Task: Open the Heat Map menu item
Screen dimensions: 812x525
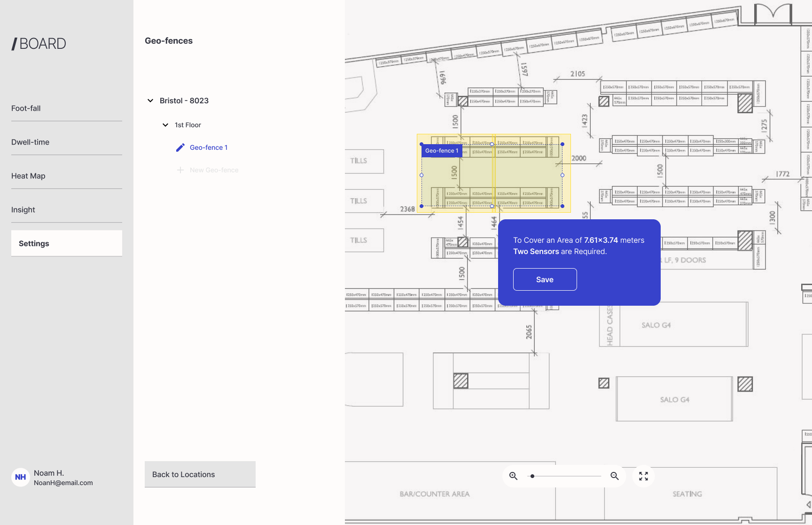Action: click(67, 176)
